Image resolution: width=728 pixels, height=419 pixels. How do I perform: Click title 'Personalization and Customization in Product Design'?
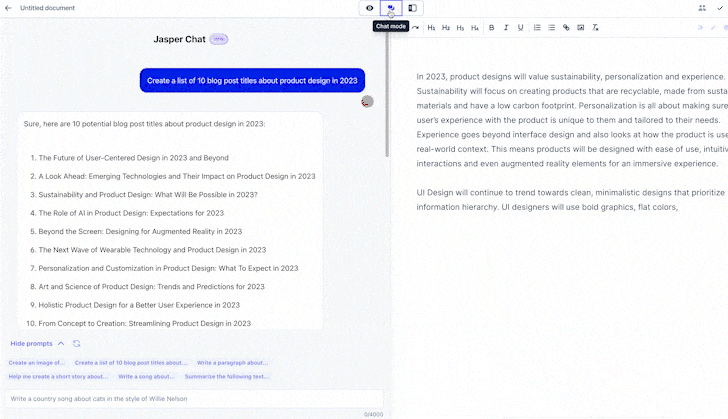point(168,268)
